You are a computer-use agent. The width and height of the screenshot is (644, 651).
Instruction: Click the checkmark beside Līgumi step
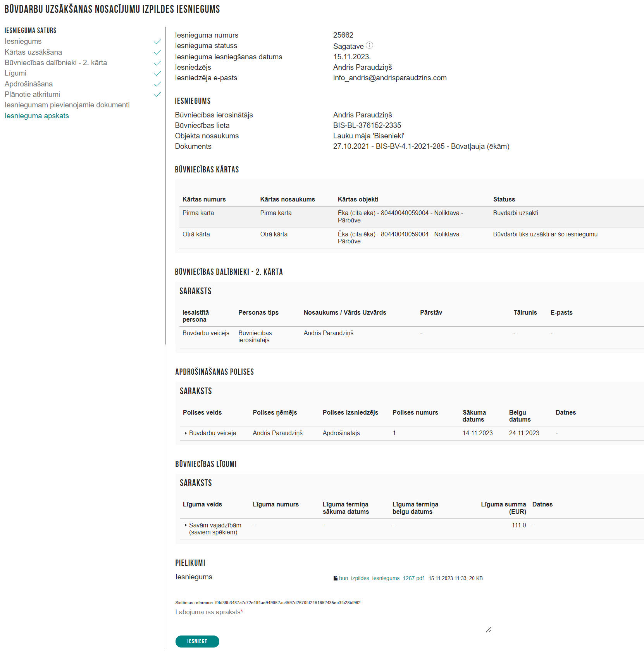tap(157, 73)
